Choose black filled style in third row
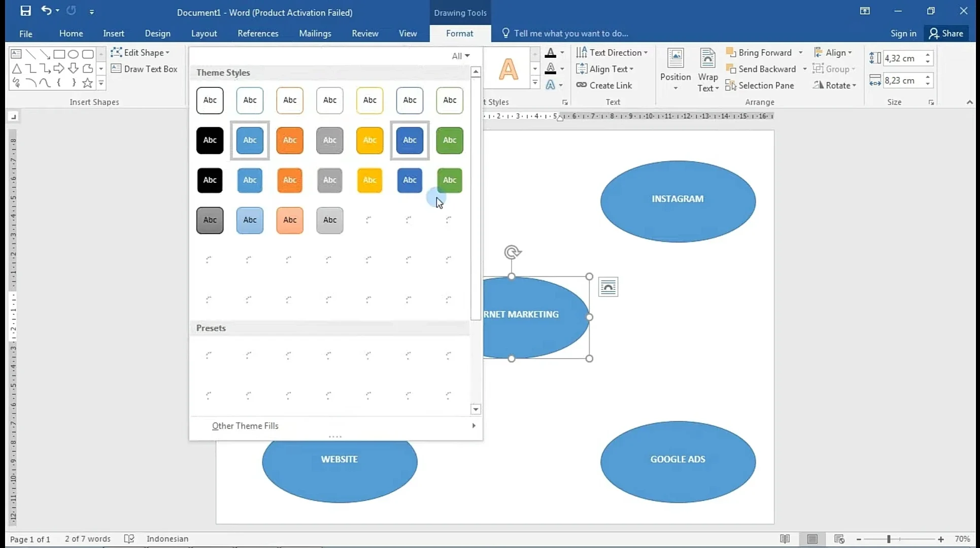Screen dimensions: 980x548 [210, 180]
